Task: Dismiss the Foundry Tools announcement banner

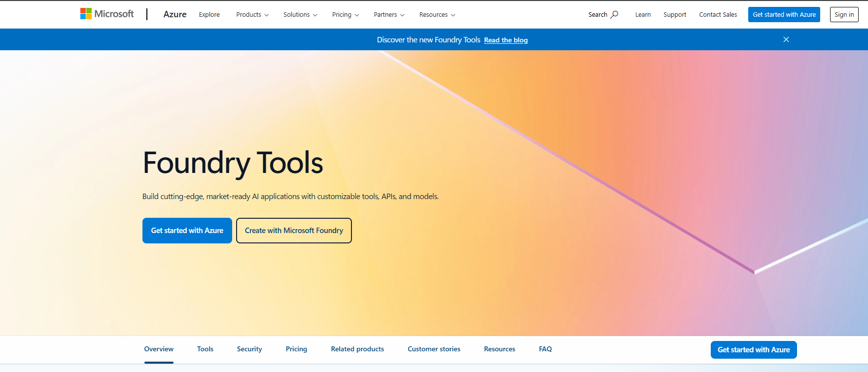Action: [786, 39]
